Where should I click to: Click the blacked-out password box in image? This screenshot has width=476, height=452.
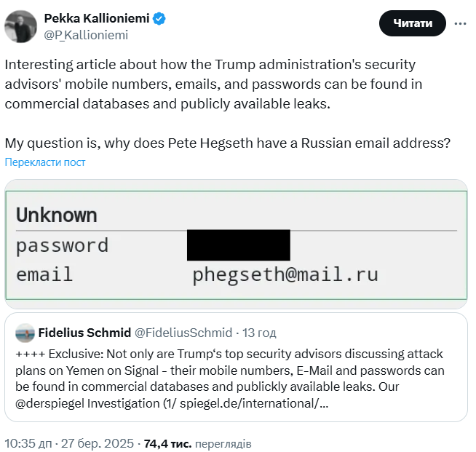pyautogui.click(x=238, y=245)
